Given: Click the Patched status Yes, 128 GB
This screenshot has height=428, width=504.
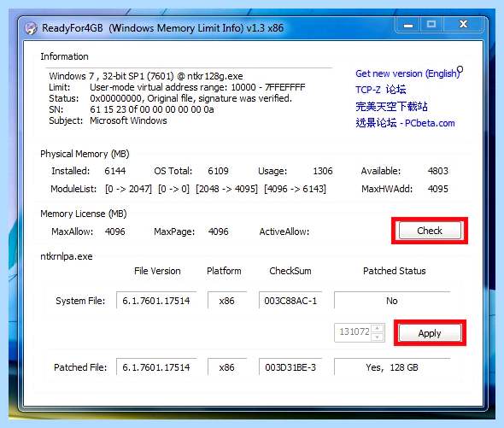Looking at the screenshot, I should (x=392, y=366).
